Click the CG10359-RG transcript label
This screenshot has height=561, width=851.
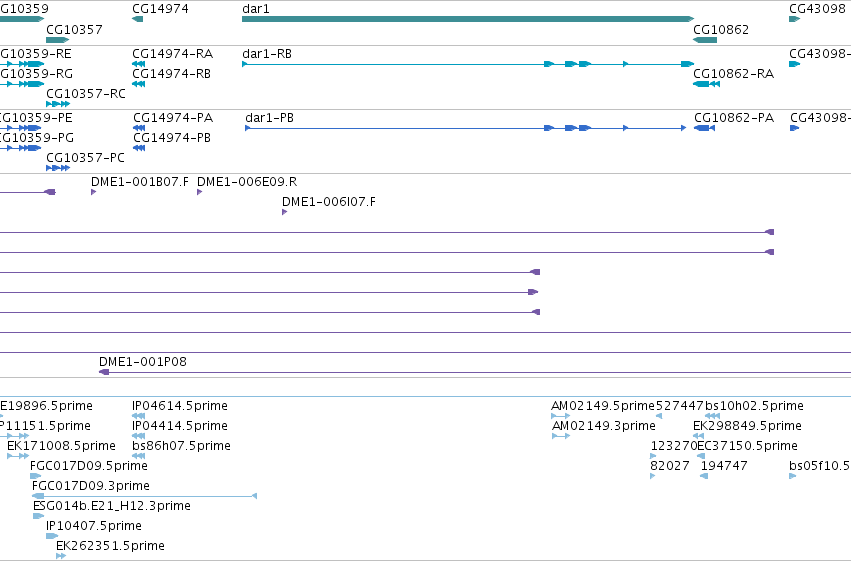pos(36,74)
